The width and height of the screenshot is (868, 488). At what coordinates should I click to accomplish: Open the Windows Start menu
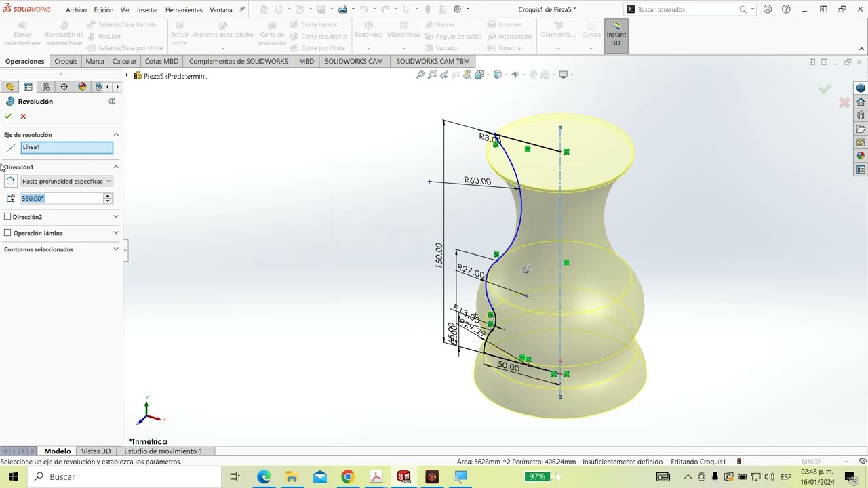13,476
